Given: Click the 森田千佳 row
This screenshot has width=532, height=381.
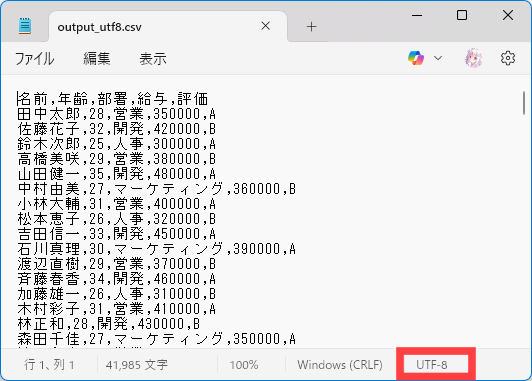Looking at the screenshot, I should 157,339.
